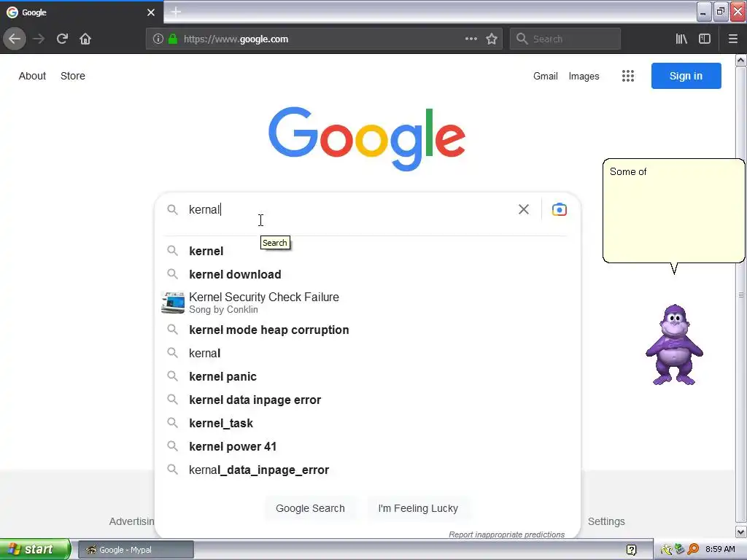Select the Google browser tab
Viewport: 747px width, 560px height.
pyautogui.click(x=81, y=12)
